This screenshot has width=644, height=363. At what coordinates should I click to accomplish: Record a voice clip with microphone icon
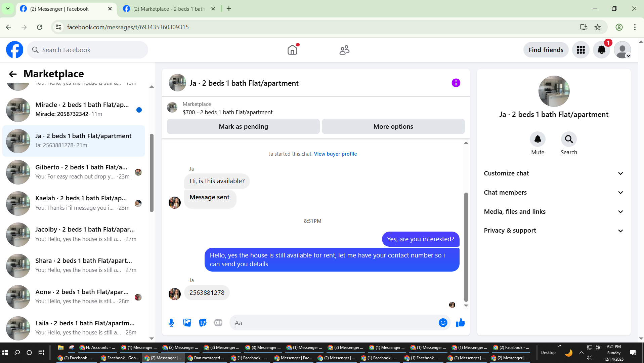[x=171, y=323]
